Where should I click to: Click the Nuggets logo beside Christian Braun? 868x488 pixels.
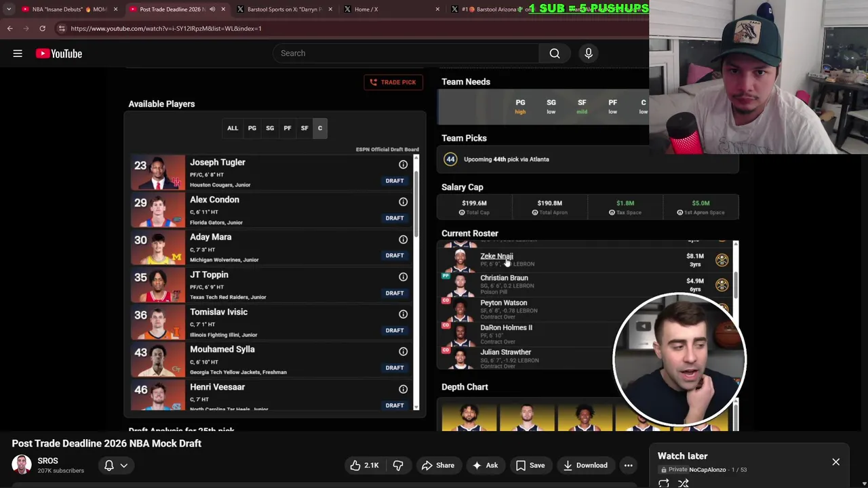[x=722, y=284]
